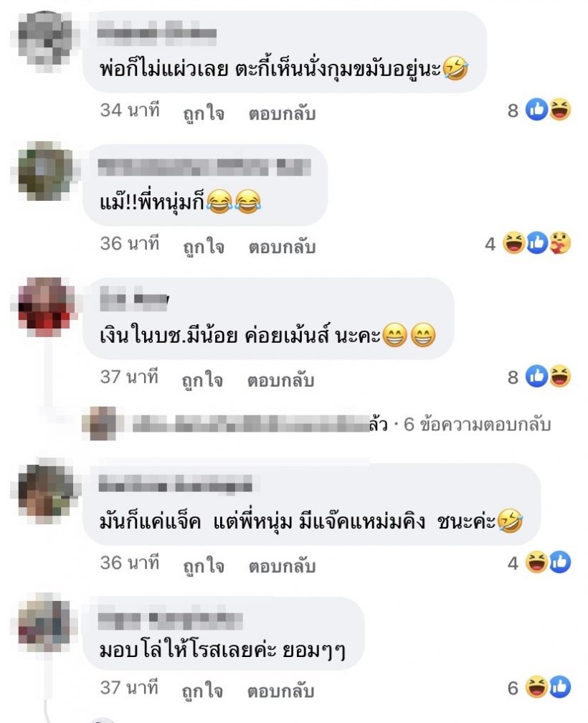Screen dimensions: 588x723
Task: Open care reaction on พี่หนุ่มก็ comment
Action: tap(560, 243)
